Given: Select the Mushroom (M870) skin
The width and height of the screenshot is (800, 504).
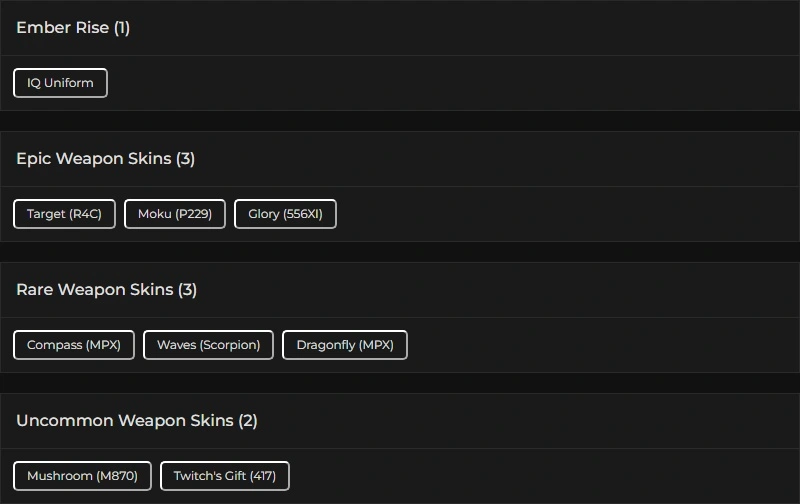Looking at the screenshot, I should (82, 476).
